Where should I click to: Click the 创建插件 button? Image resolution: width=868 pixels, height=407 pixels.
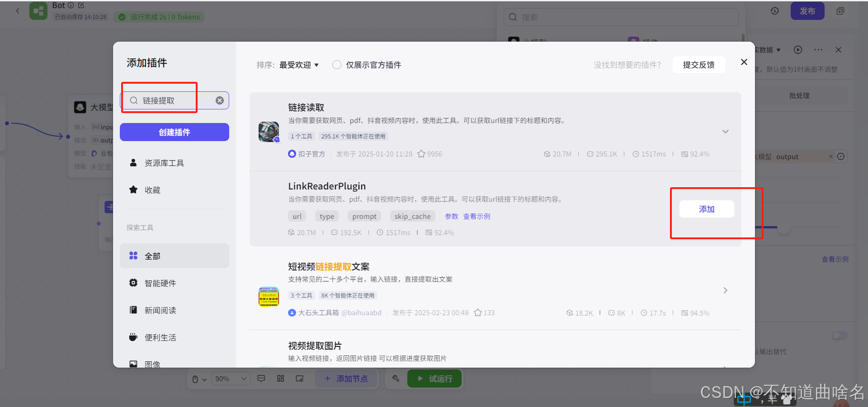175,132
